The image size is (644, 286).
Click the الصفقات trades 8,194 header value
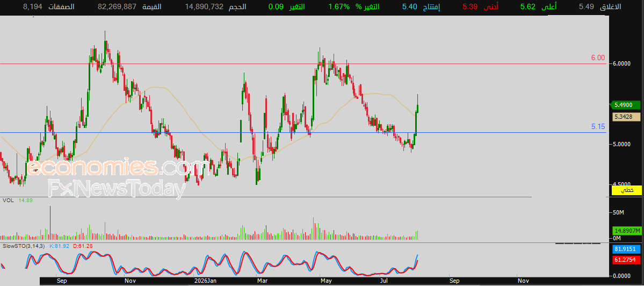point(33,6)
